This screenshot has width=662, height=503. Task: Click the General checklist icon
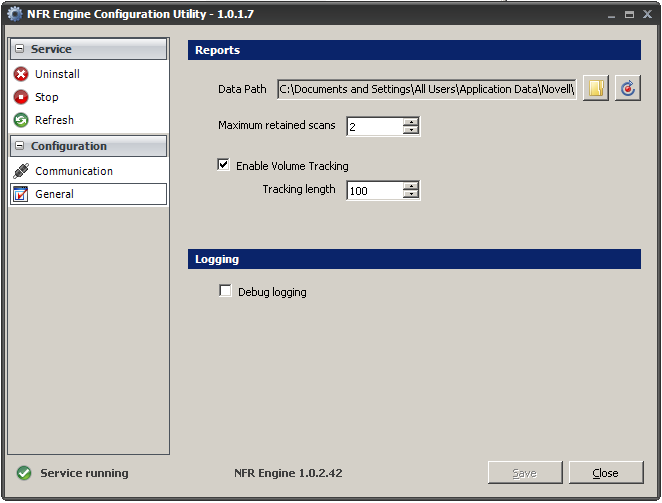[x=21, y=194]
